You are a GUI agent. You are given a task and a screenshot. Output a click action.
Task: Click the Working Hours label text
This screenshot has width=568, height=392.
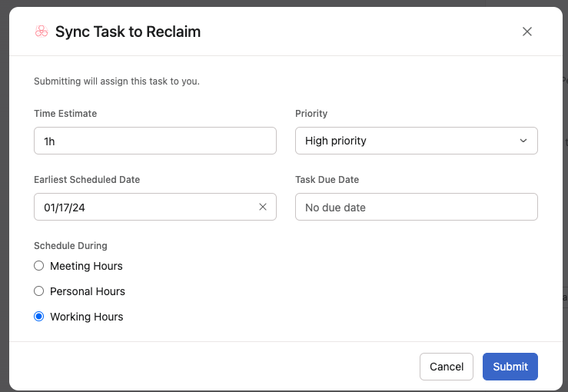pyautogui.click(x=87, y=317)
